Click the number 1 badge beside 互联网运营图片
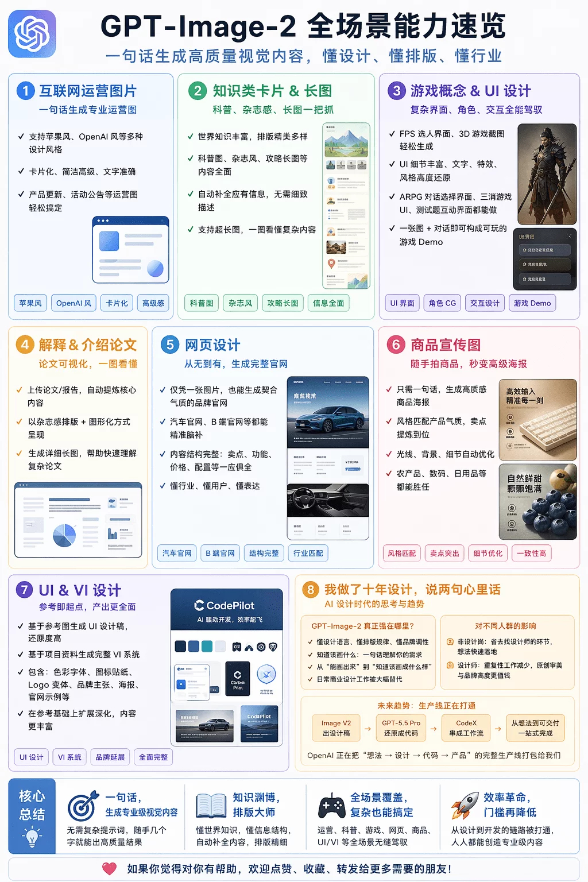Image resolution: width=588 pixels, height=882 pixels. coord(25,91)
